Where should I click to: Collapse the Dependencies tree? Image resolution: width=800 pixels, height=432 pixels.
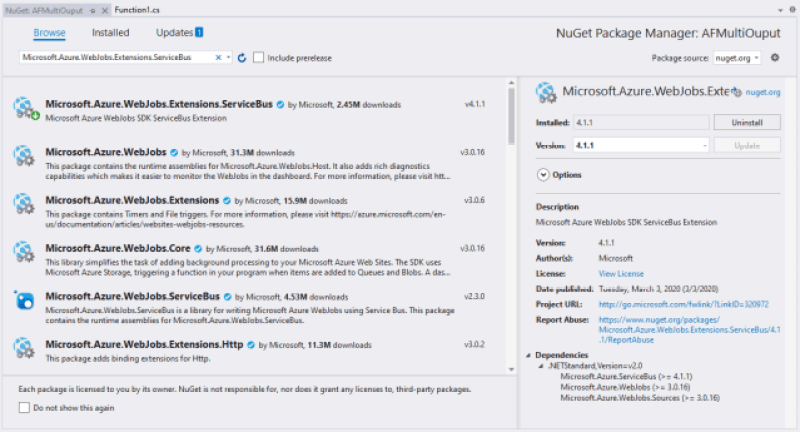pyautogui.click(x=529, y=355)
